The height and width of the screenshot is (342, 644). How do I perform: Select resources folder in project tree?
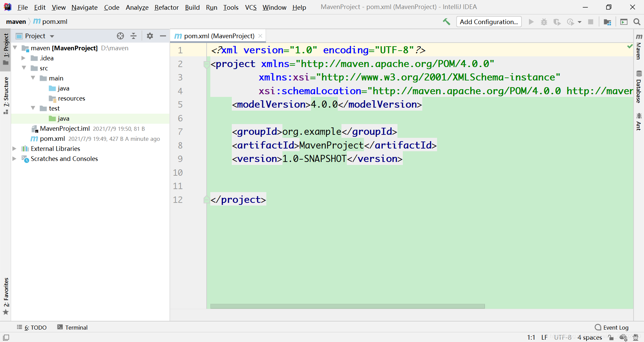click(71, 98)
